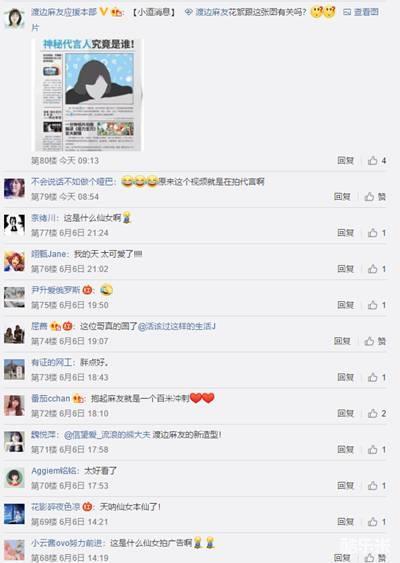Open avatar of 番茄cchan
The width and height of the screenshot is (400, 563).
(x=14, y=405)
